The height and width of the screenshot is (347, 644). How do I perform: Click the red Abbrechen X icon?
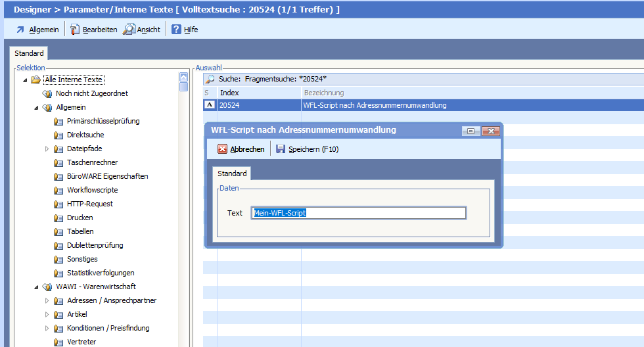coord(222,149)
